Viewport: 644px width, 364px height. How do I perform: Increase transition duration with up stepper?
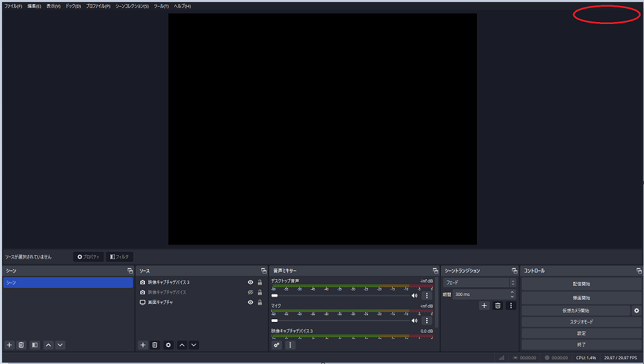[x=512, y=292]
